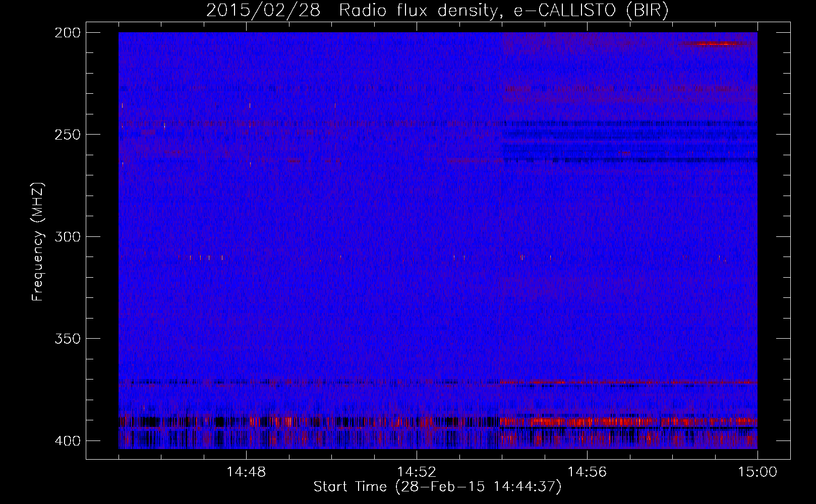Click the plot title 'Radio flux density, e-CALLISTO (BIR)'
The image size is (816, 504).
tap(503, 11)
